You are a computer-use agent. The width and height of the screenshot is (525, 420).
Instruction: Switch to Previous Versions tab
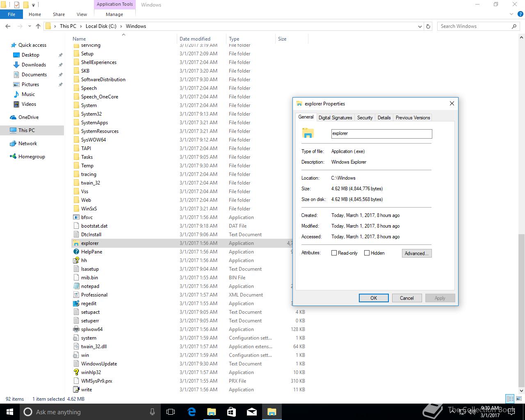(x=413, y=118)
